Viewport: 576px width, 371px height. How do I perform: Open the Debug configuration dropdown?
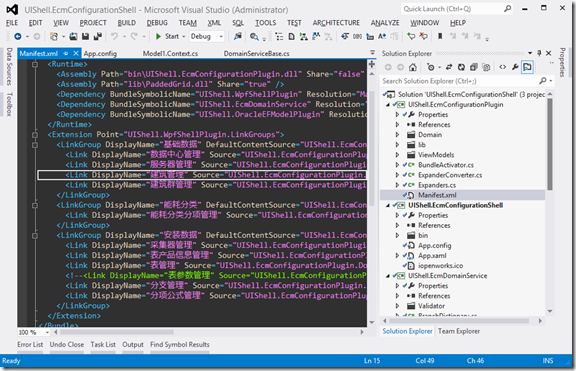coord(207,36)
